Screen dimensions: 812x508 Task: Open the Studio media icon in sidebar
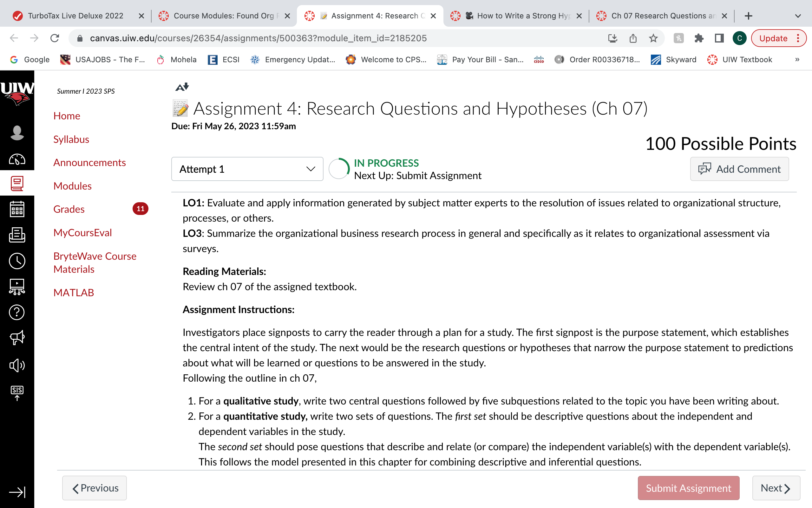coord(17,287)
